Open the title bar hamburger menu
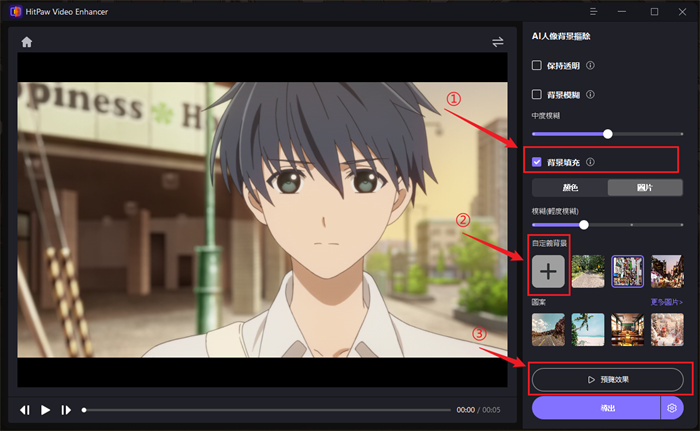The width and height of the screenshot is (700, 431). point(595,12)
